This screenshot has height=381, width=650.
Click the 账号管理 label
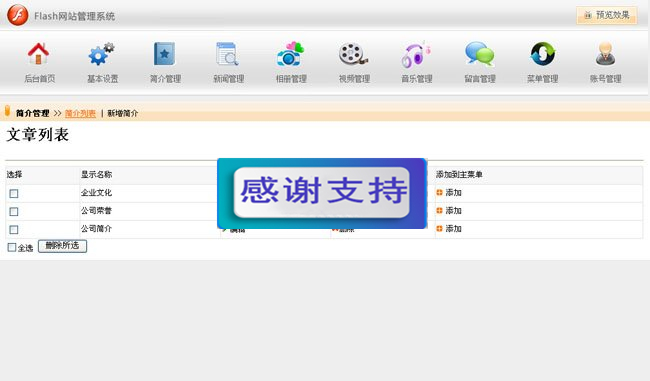606,78
